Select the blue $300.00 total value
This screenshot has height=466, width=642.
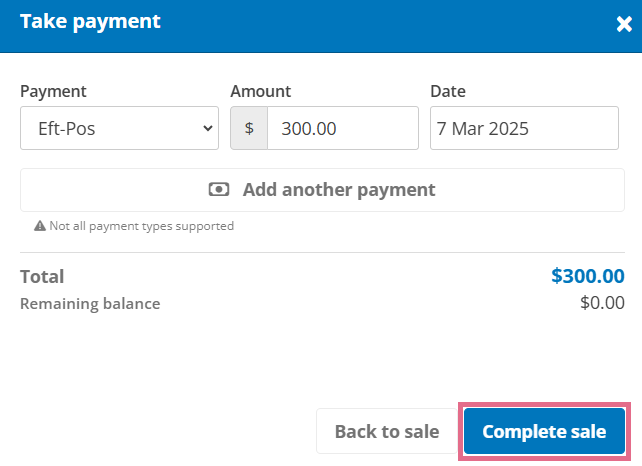tap(588, 276)
